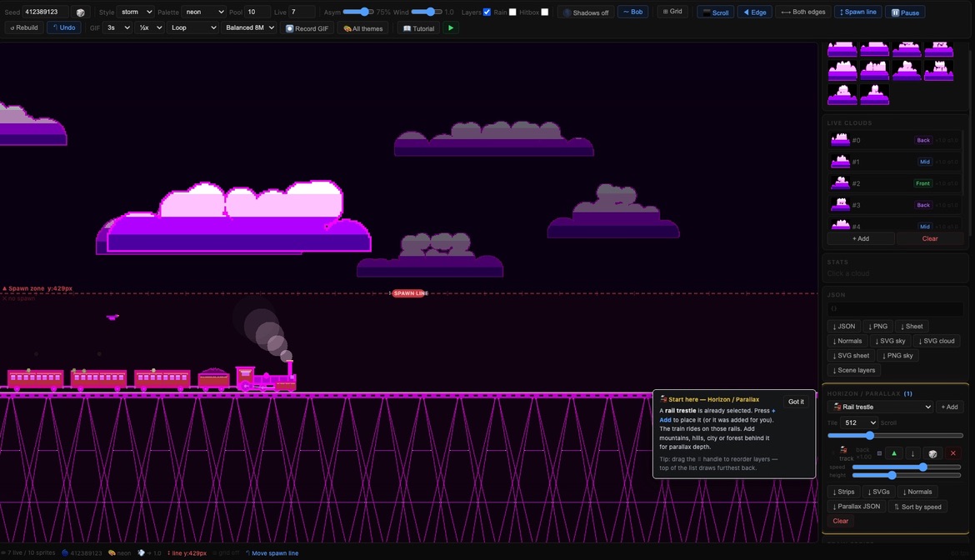Download SVG cloud
975x560 pixels.
(x=937, y=341)
